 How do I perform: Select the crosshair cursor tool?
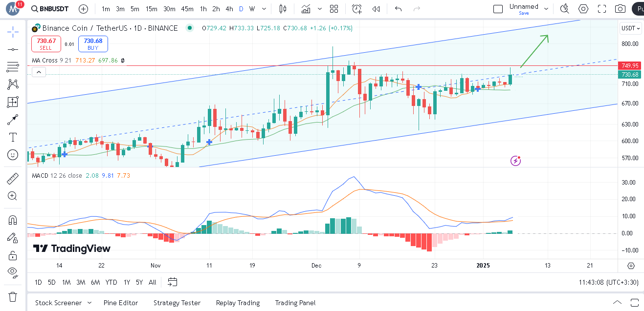pyautogui.click(x=13, y=32)
